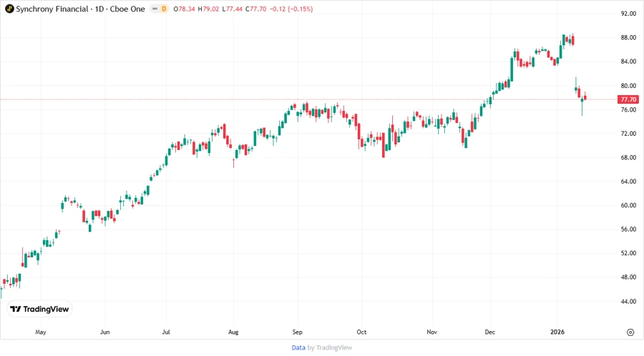The width and height of the screenshot is (644, 356).
Task: Click the "Synchrony Financial · 1D · Cboe One" title
Action: (x=80, y=9)
